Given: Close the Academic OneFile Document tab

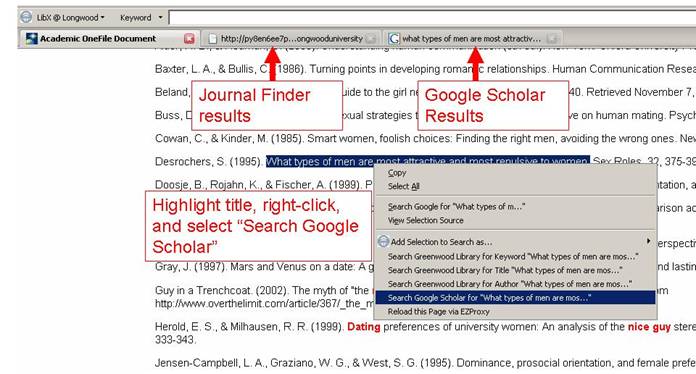Looking at the screenshot, I should (x=190, y=39).
